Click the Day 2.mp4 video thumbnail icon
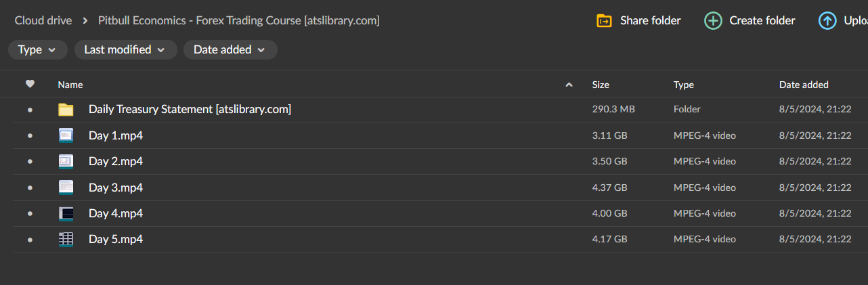This screenshot has width=868, height=285. [66, 161]
